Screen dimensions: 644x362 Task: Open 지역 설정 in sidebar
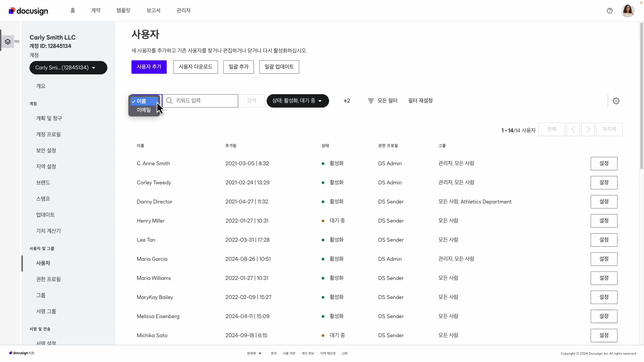46,167
